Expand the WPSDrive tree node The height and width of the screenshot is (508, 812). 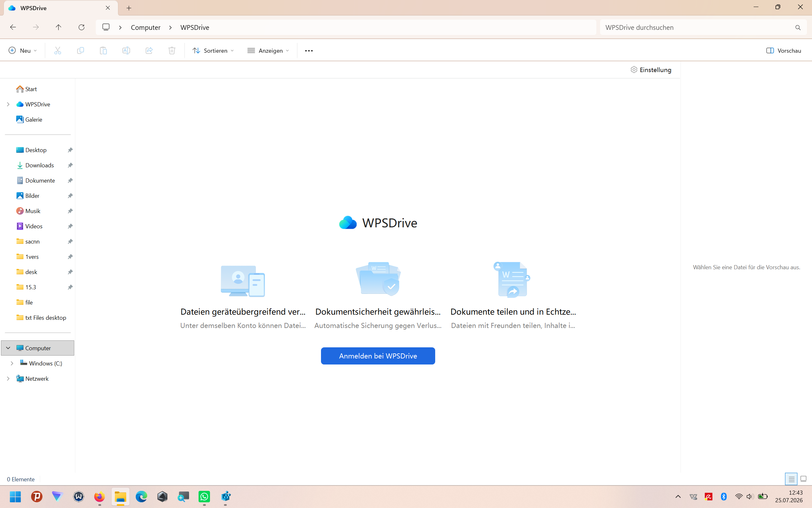[x=8, y=104]
